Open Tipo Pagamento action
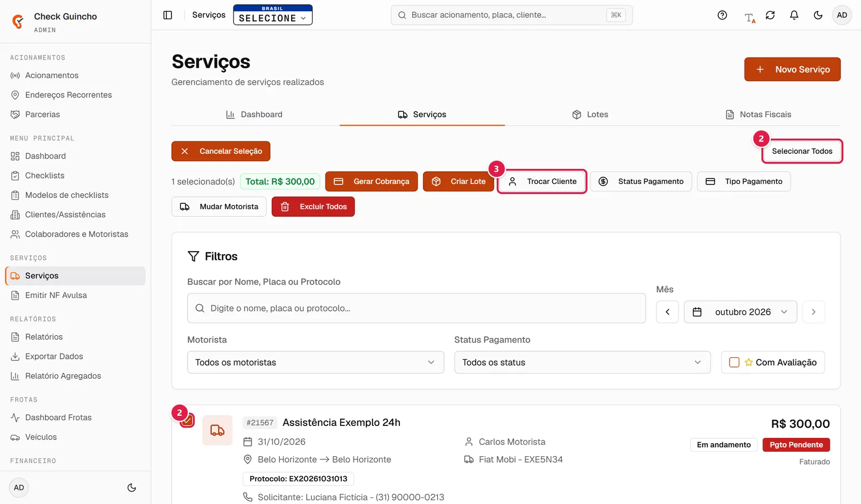The height and width of the screenshot is (504, 861). coord(744,182)
